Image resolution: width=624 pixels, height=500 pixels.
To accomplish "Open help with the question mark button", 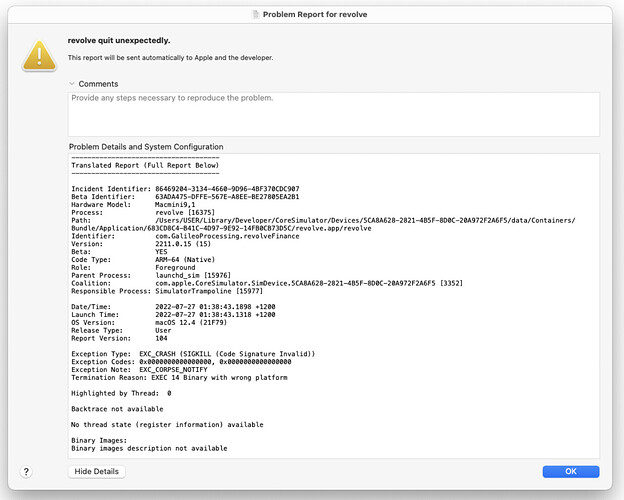I will (x=26, y=471).
